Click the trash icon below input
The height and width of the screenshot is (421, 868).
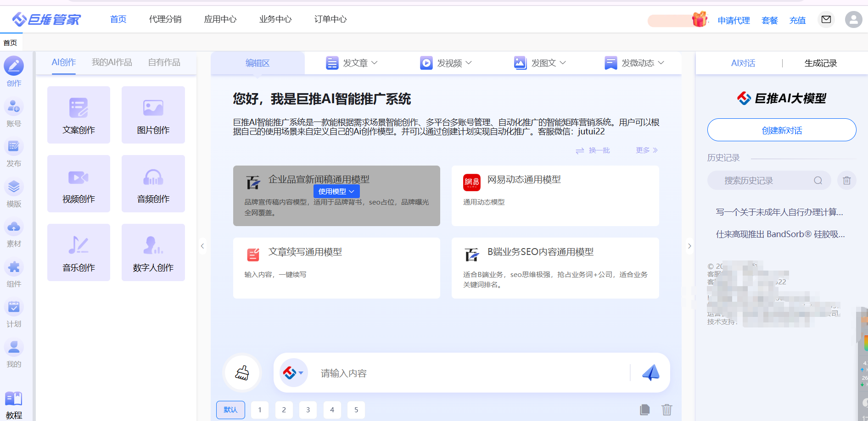pos(667,410)
